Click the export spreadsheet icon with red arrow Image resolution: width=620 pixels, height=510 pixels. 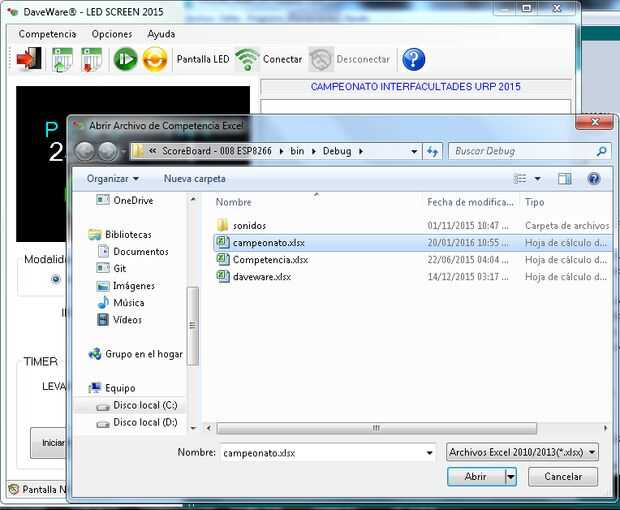91,60
